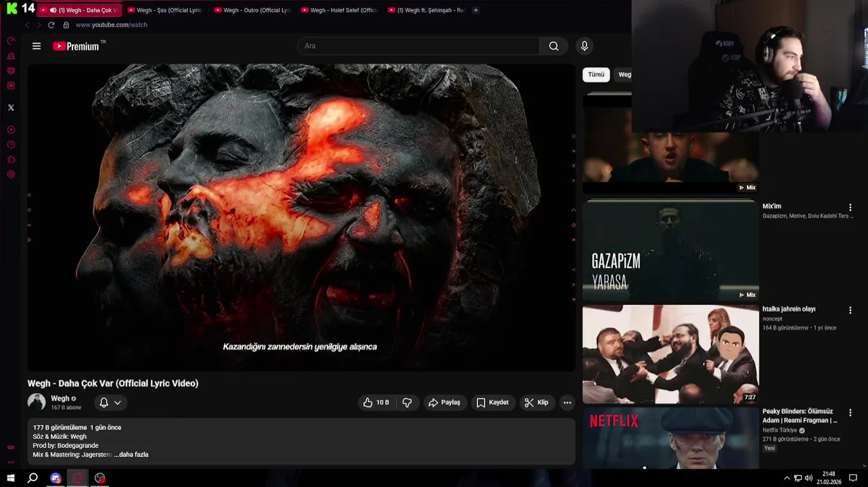This screenshot has height=487, width=868.
Task: Click into the Ara search field
Action: [x=418, y=46]
